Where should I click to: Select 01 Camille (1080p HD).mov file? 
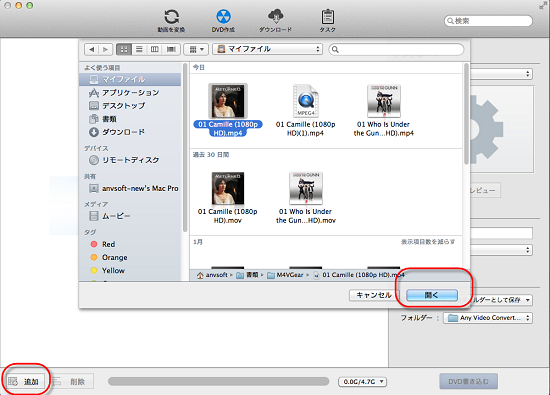coord(228,198)
